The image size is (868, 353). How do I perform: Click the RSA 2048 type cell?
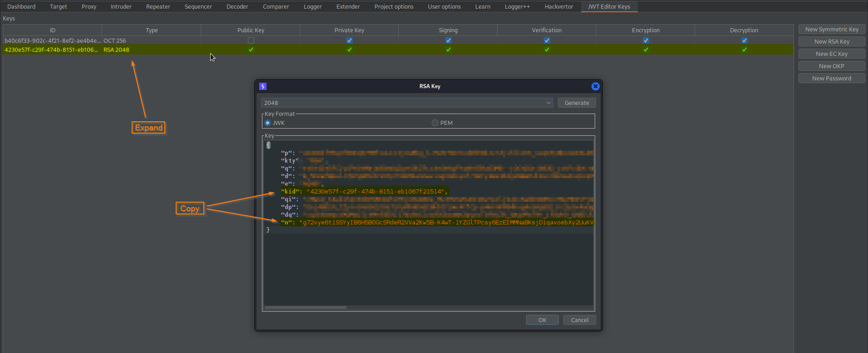[x=152, y=50]
